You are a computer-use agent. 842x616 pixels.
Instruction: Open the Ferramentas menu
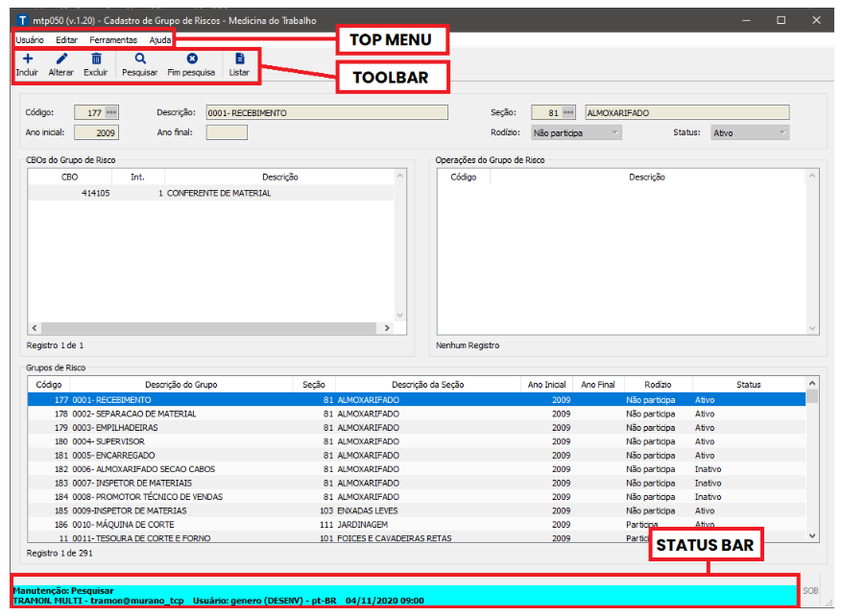[x=113, y=40]
